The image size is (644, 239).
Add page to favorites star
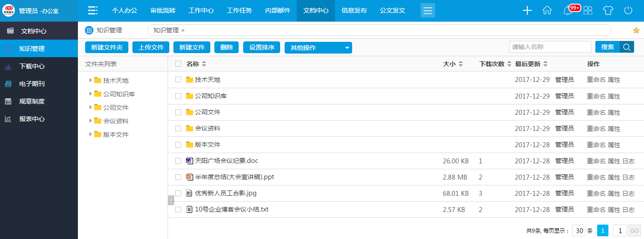(x=636, y=30)
